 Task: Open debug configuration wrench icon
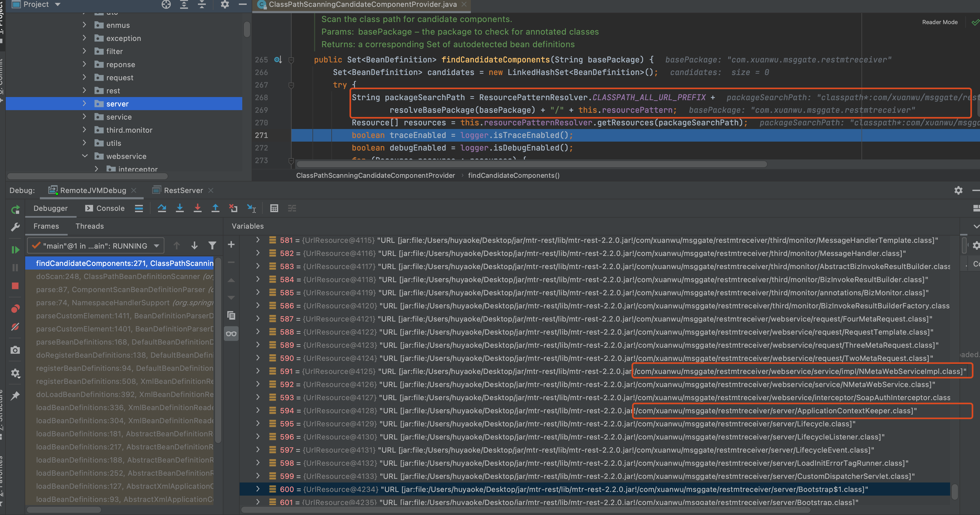point(15,227)
